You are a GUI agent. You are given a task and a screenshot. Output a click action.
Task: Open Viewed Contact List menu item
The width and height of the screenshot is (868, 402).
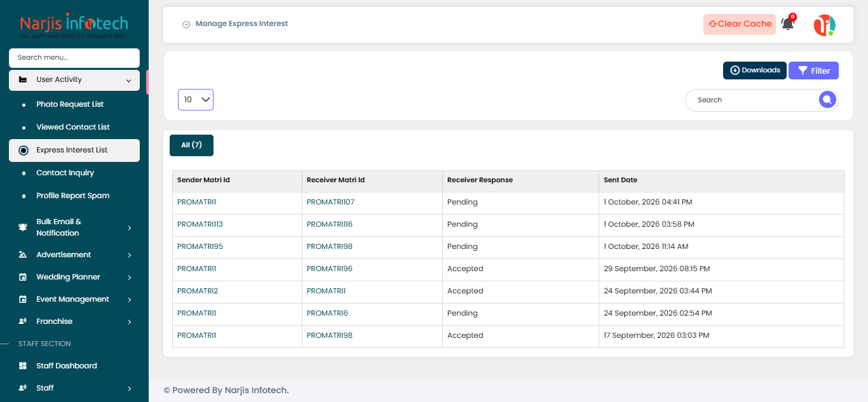tap(73, 127)
